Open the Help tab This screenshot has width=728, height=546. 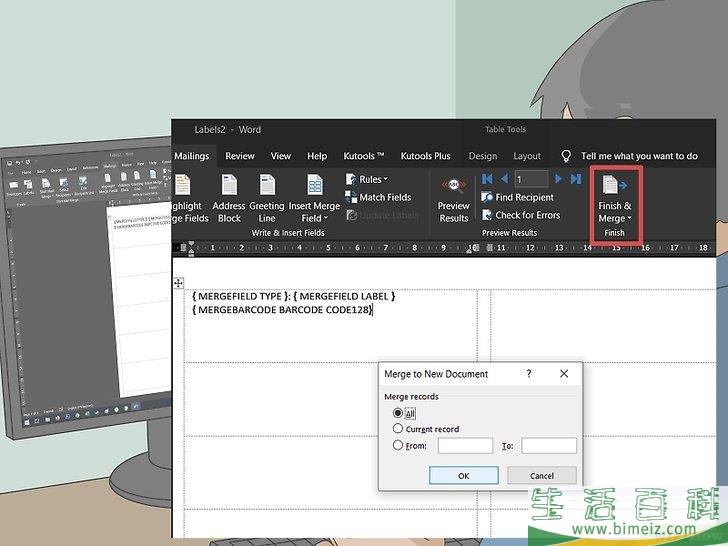pyautogui.click(x=317, y=156)
